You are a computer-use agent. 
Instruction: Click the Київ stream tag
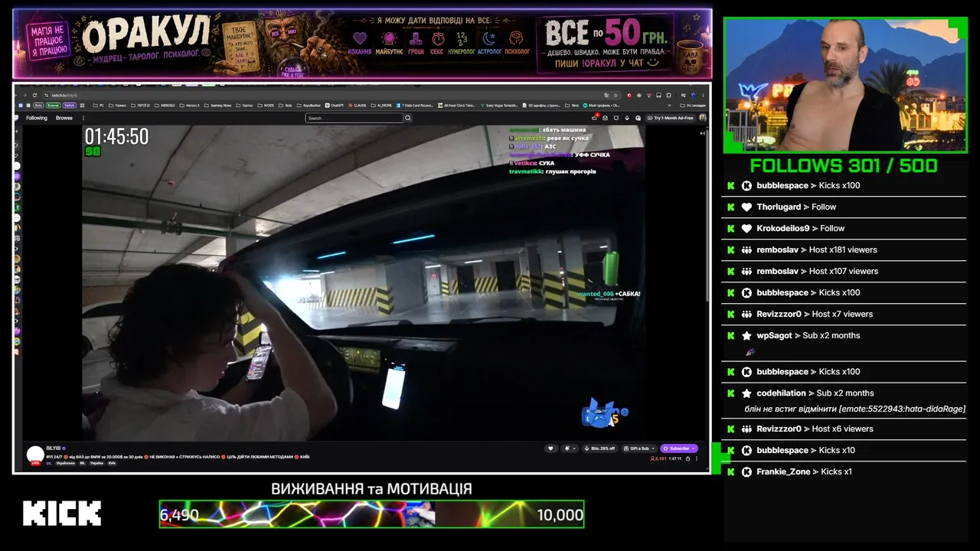click(112, 463)
